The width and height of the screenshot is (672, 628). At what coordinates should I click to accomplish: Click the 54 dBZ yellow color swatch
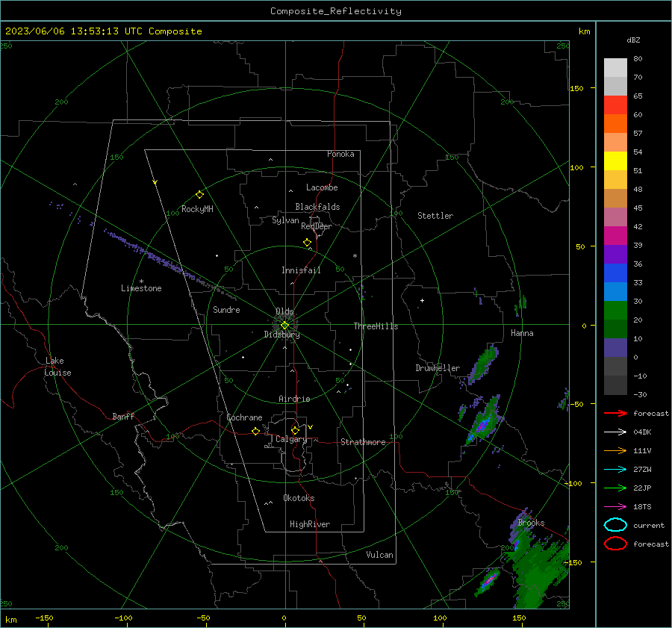(615, 161)
